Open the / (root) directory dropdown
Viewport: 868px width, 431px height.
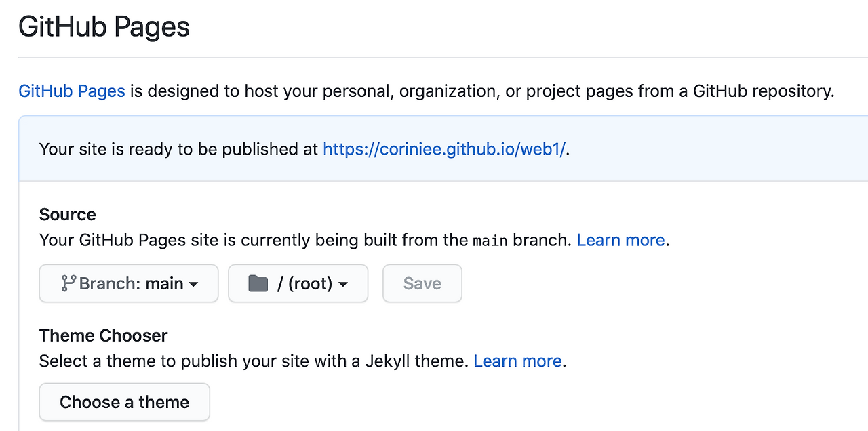tap(298, 283)
